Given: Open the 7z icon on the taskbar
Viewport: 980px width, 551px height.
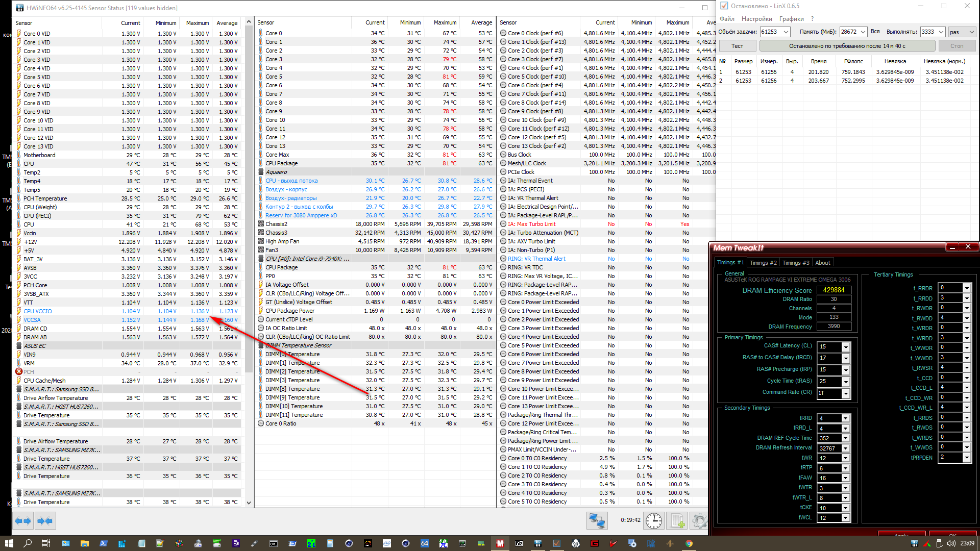Looking at the screenshot, I should point(519,543).
